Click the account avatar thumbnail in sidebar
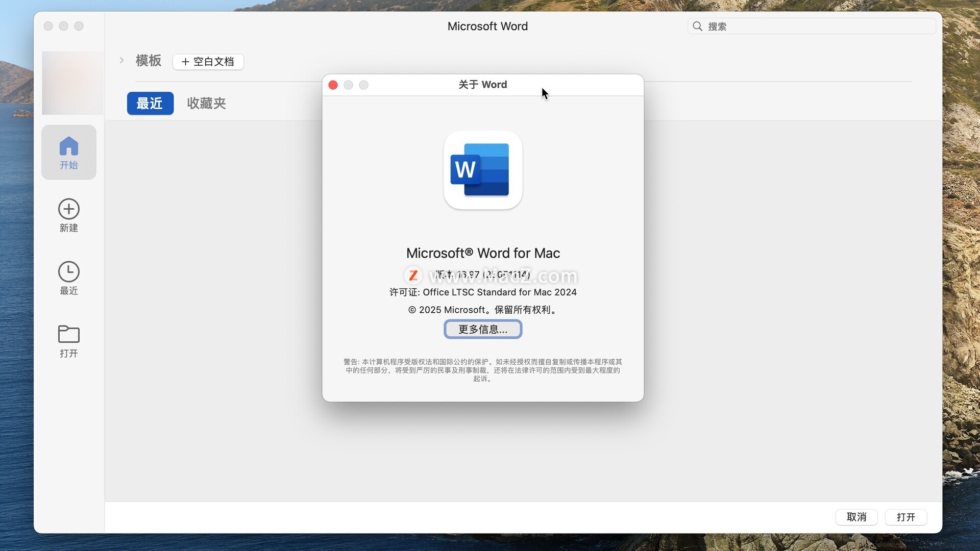980x551 pixels. (72, 83)
